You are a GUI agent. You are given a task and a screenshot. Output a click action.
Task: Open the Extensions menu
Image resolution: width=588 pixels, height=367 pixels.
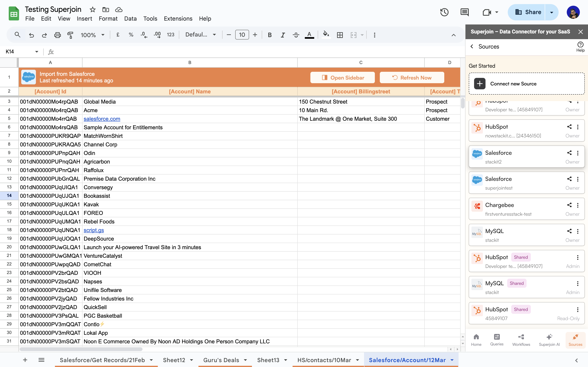178,19
